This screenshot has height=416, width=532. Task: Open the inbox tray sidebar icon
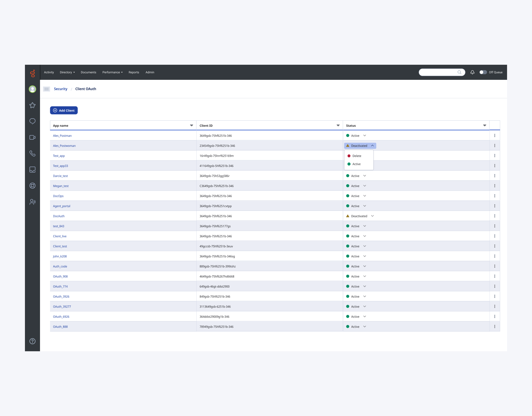point(32,170)
